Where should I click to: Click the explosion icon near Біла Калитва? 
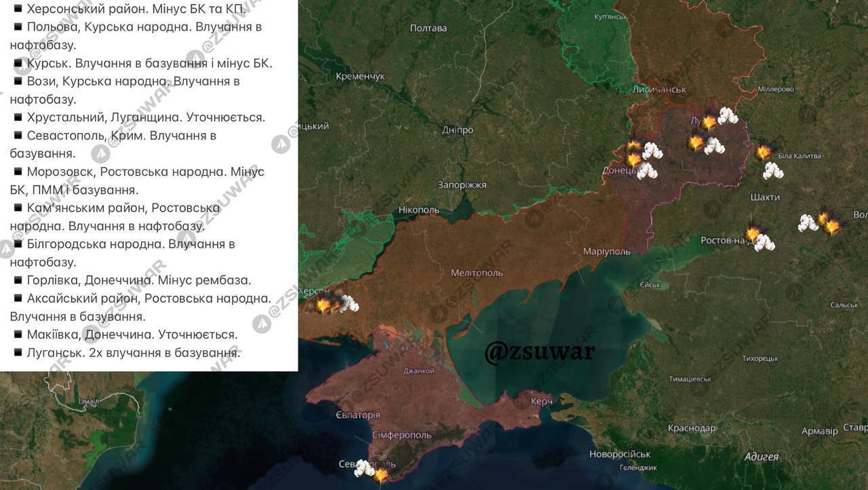(x=764, y=151)
